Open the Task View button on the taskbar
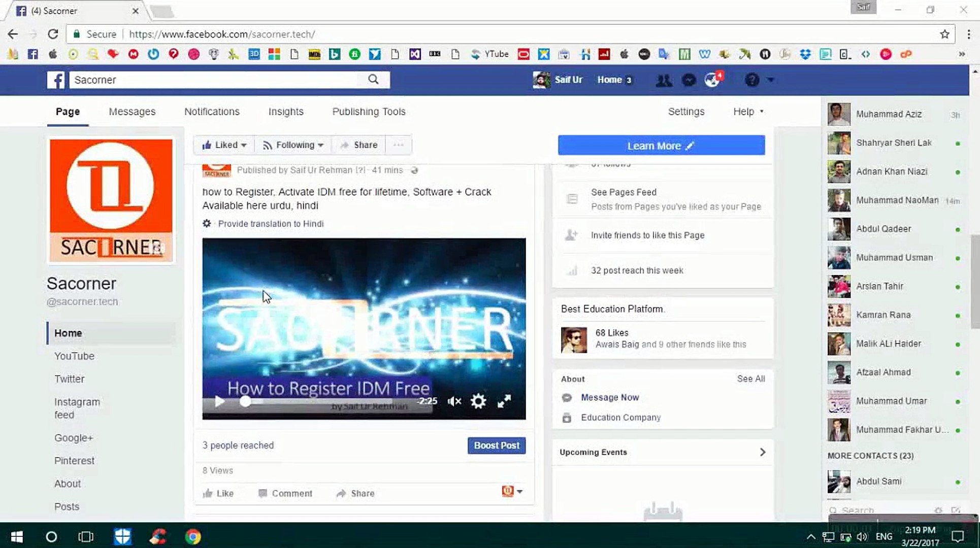The height and width of the screenshot is (548, 980). [86, 536]
